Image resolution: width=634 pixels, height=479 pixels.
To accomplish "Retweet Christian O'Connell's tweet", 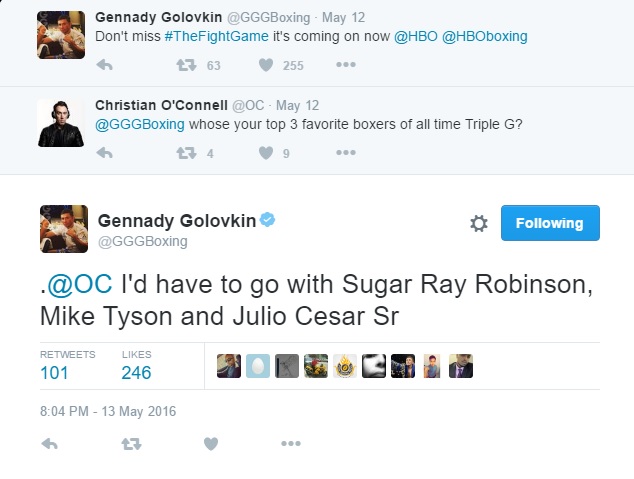I will point(185,154).
